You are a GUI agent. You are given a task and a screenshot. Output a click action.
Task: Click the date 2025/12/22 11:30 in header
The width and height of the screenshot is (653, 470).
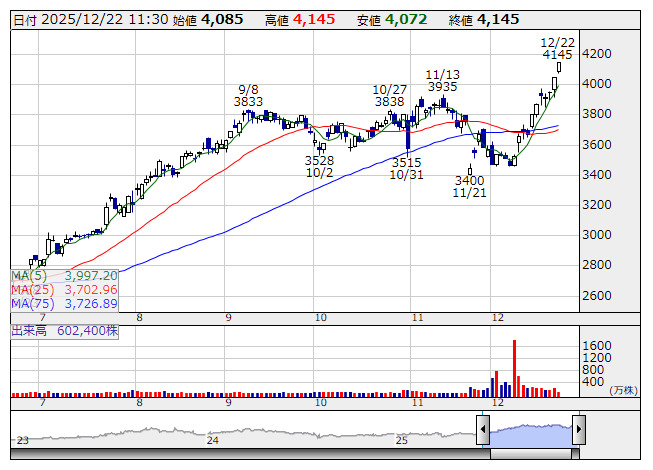click(x=105, y=20)
